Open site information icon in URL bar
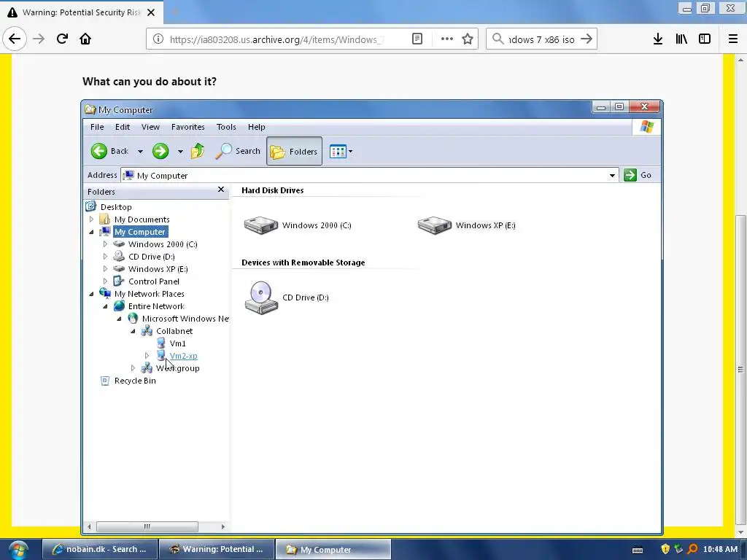 (x=158, y=39)
